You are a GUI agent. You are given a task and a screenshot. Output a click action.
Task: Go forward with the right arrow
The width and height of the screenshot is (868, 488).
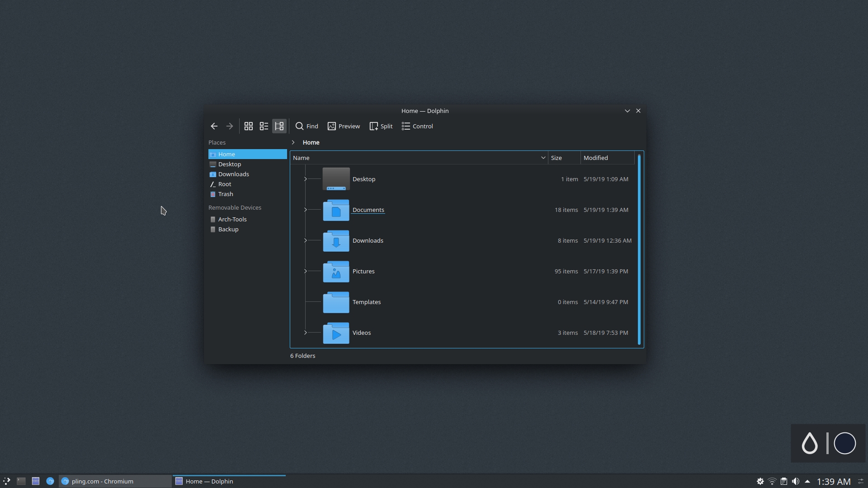coord(230,127)
